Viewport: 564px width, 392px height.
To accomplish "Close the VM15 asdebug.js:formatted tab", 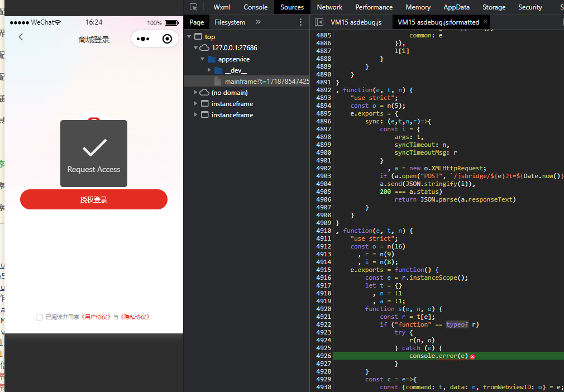I will coord(485,22).
